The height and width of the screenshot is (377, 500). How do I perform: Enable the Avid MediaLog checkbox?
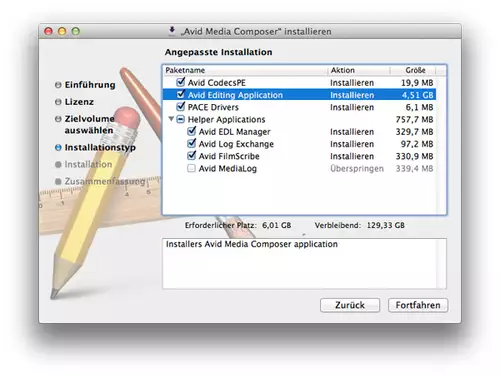click(191, 168)
